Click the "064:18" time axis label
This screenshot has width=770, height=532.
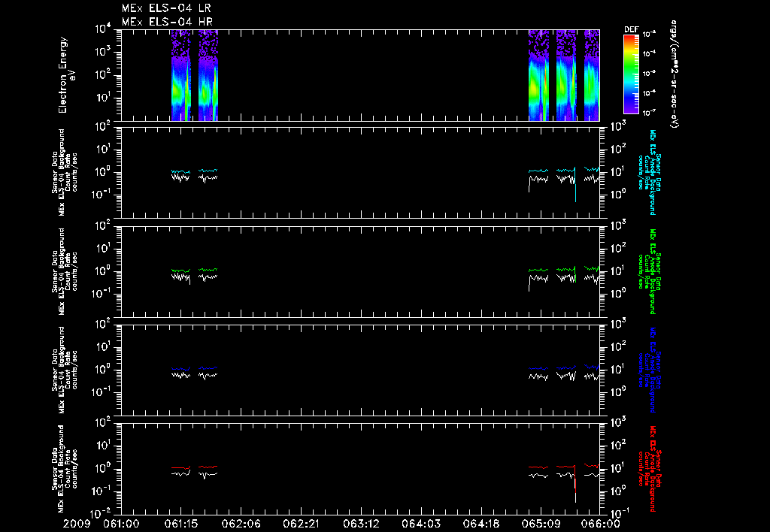tap(480, 524)
